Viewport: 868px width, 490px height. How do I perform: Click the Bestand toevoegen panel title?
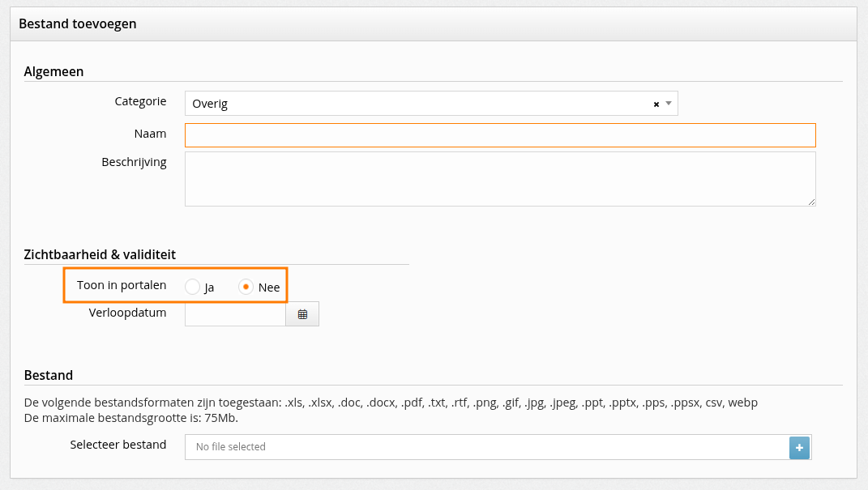[78, 23]
